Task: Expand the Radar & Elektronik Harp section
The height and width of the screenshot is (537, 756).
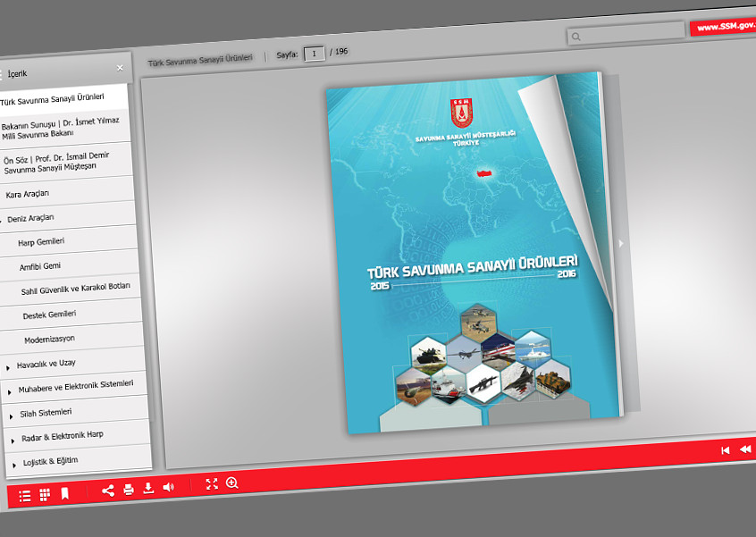Action: (x=13, y=441)
